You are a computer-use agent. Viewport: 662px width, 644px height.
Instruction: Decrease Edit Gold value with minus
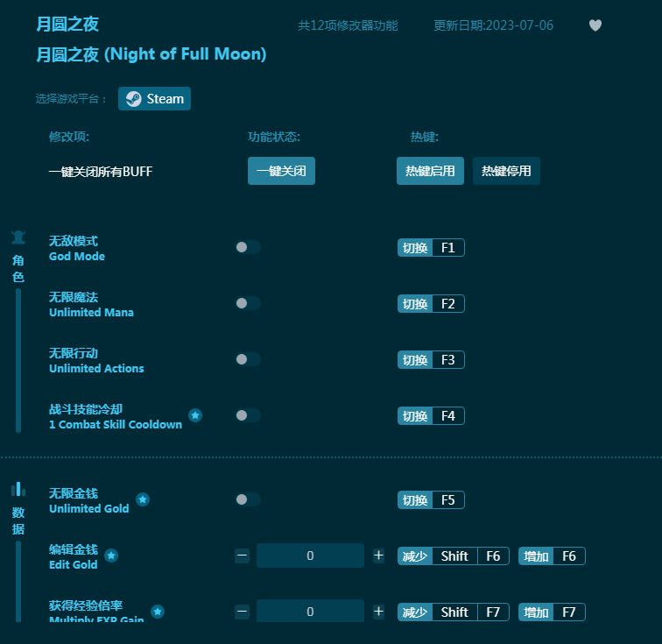point(243,556)
